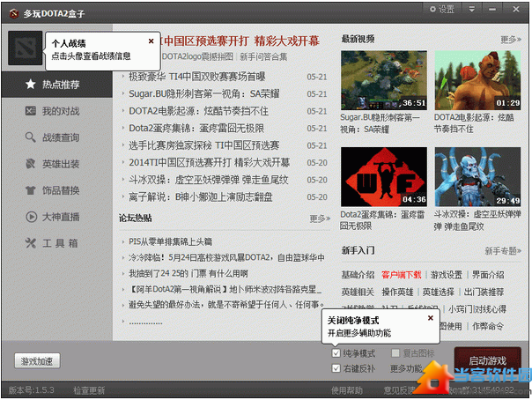Click the magnifier icon for 战绩查询

pyautogui.click(x=31, y=137)
